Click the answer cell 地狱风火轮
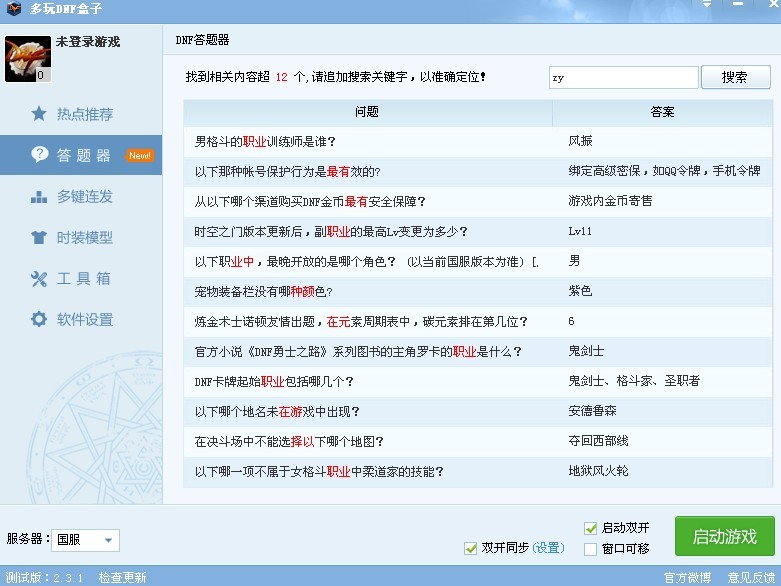 tap(598, 470)
